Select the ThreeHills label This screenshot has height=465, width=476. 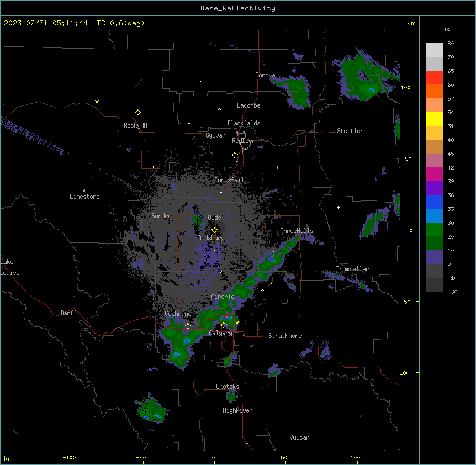(297, 231)
